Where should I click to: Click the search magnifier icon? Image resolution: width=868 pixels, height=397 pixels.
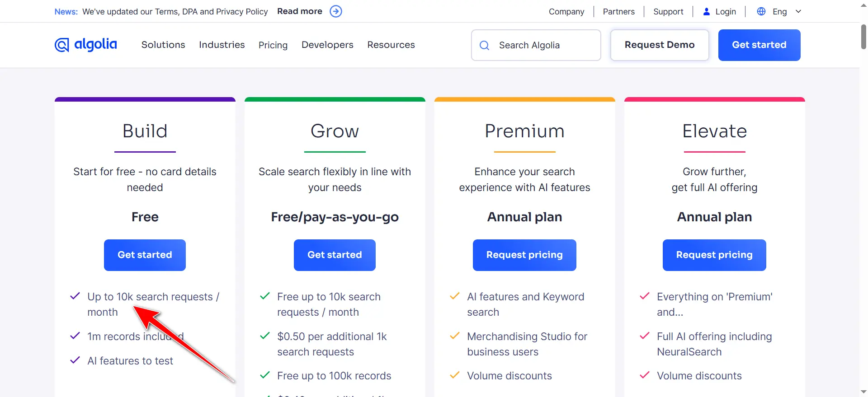[484, 45]
